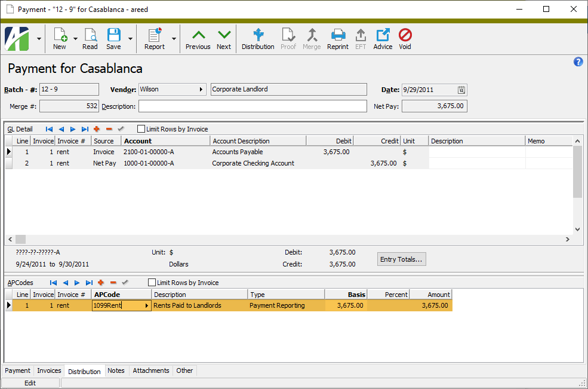Expand the Report dropdown arrow
Viewport: 588px width, 389px height.
tap(174, 39)
